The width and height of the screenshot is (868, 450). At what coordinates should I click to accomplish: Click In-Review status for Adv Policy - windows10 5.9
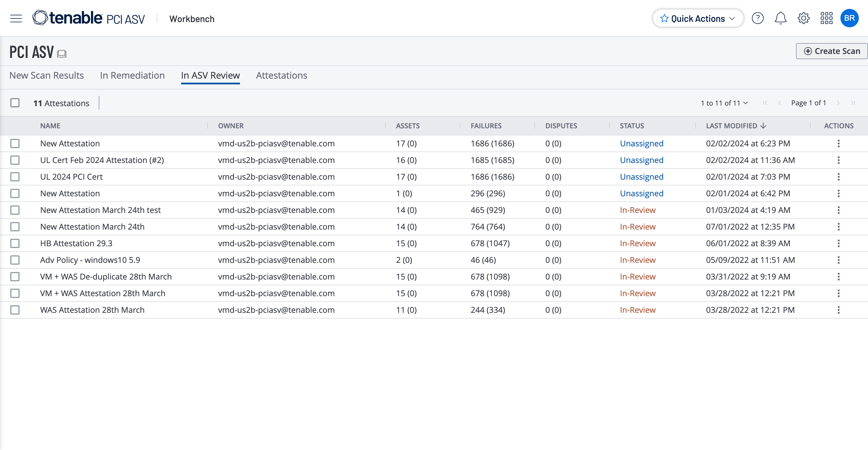coord(638,260)
